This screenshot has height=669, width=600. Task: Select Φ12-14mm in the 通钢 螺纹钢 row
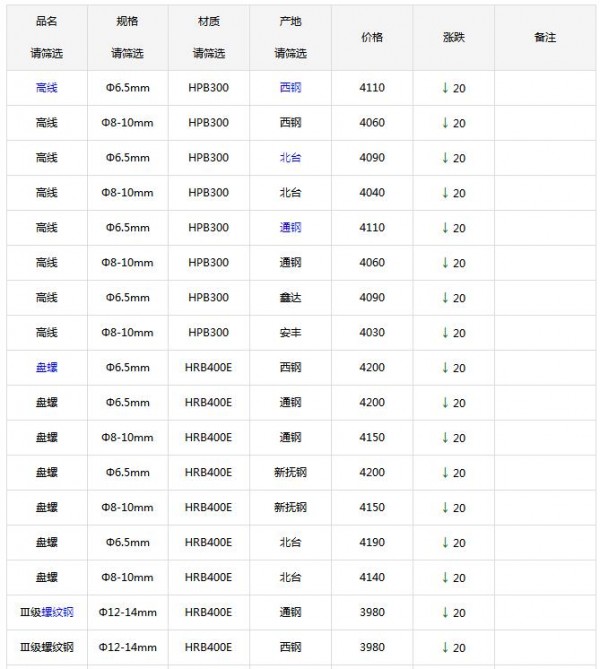(x=128, y=613)
